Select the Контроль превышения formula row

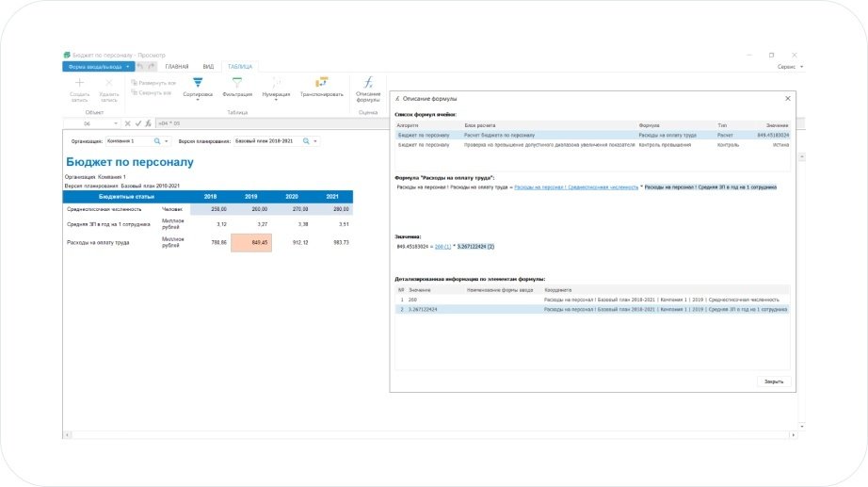[593, 145]
